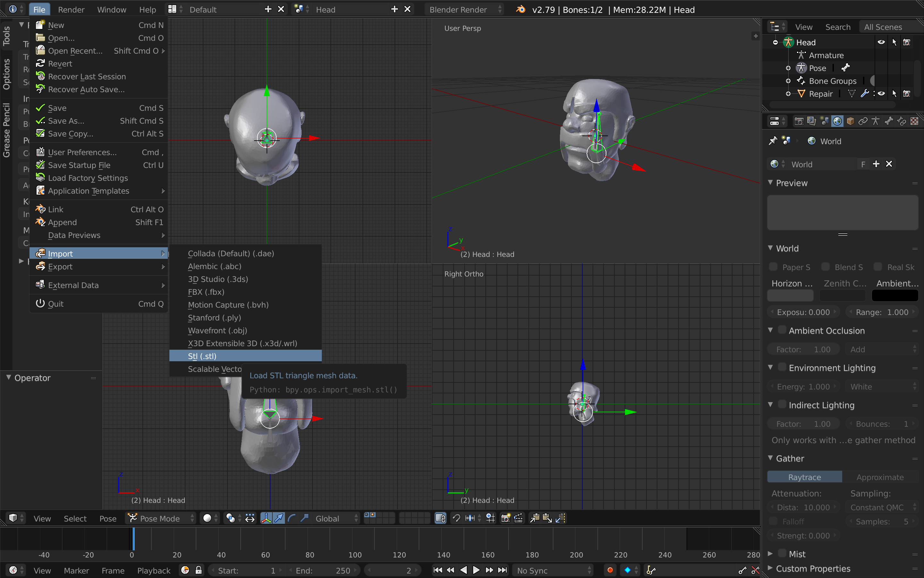The image size is (924, 578).
Task: Collapse the Preview panel
Action: [771, 183]
